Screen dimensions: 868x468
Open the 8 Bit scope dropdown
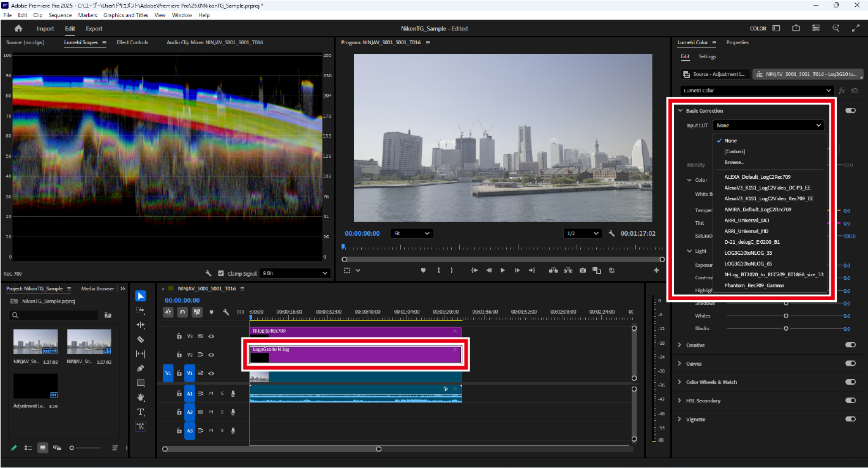[294, 273]
